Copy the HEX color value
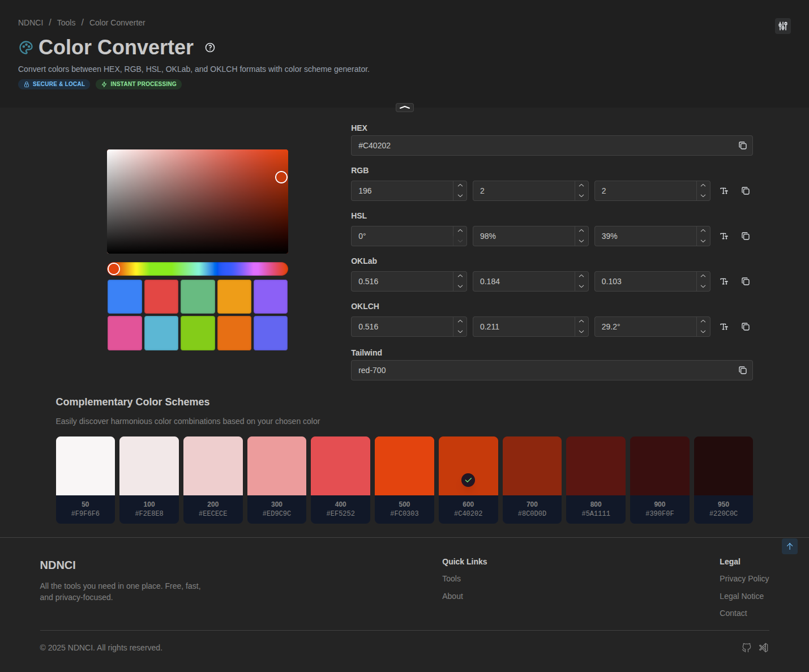This screenshot has height=672, width=809. pos(742,145)
